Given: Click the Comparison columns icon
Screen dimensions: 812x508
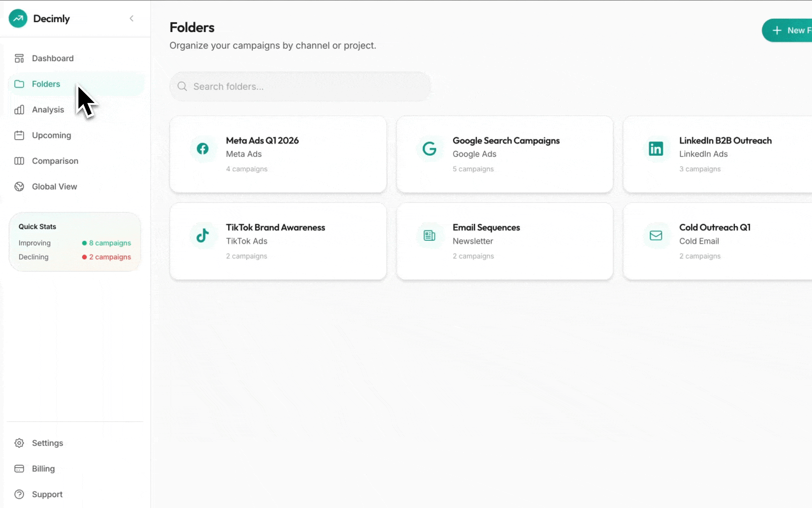Looking at the screenshot, I should click(x=19, y=161).
